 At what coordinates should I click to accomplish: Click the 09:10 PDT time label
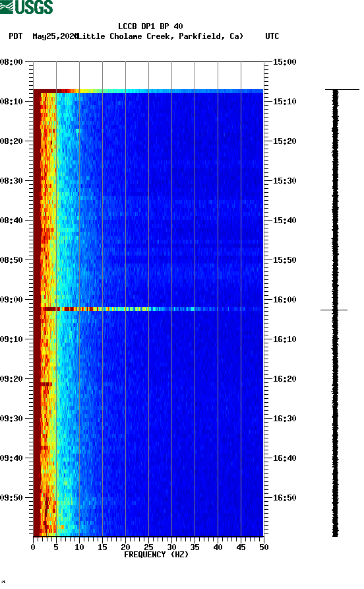coord(11,339)
